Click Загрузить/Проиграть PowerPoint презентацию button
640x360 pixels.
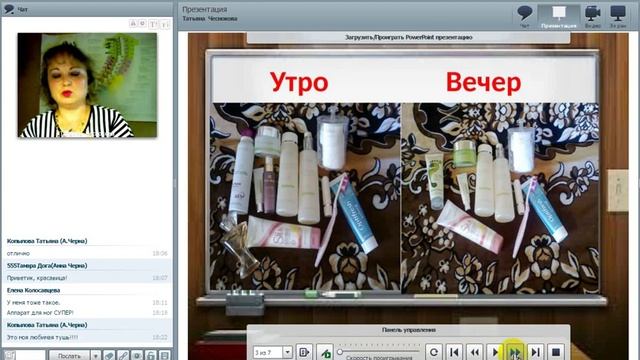click(408, 37)
